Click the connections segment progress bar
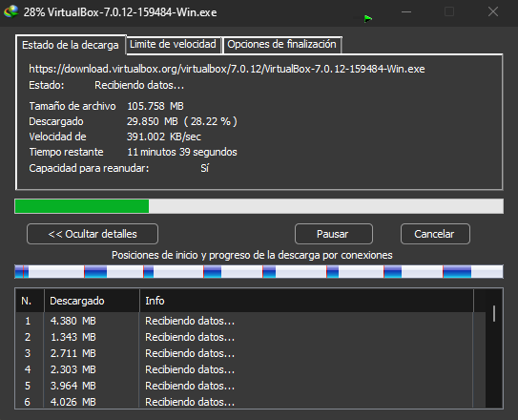 pos(259,271)
